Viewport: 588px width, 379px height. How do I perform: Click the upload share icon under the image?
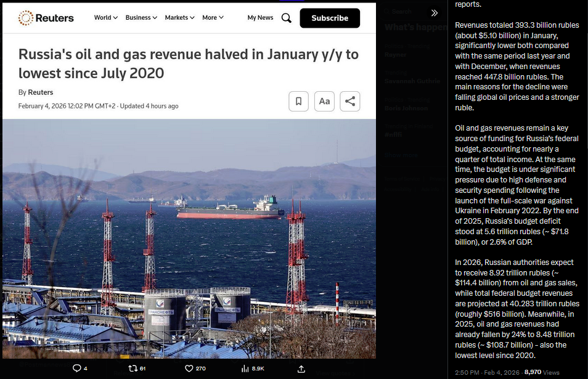coord(301,369)
